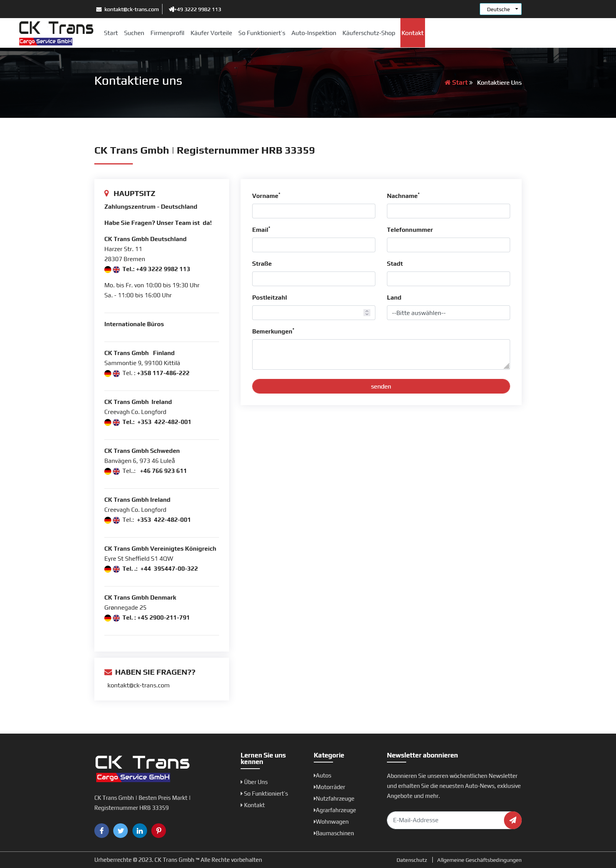Open Käuferschutz-Shop menu item

coord(369,33)
